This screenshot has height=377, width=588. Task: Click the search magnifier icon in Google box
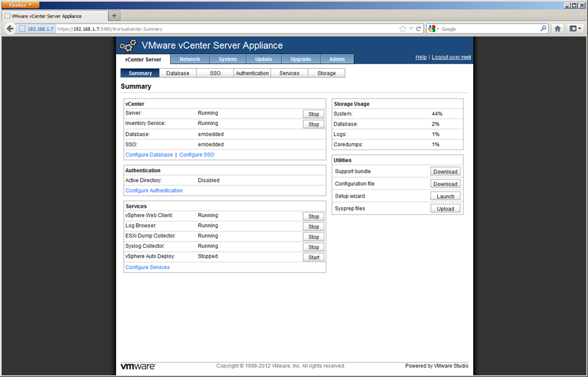coord(543,28)
